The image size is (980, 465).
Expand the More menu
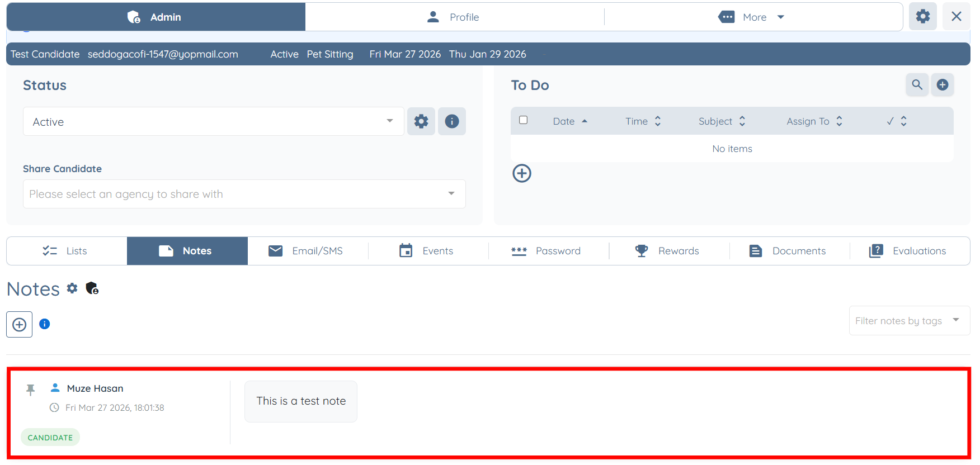coord(753,17)
